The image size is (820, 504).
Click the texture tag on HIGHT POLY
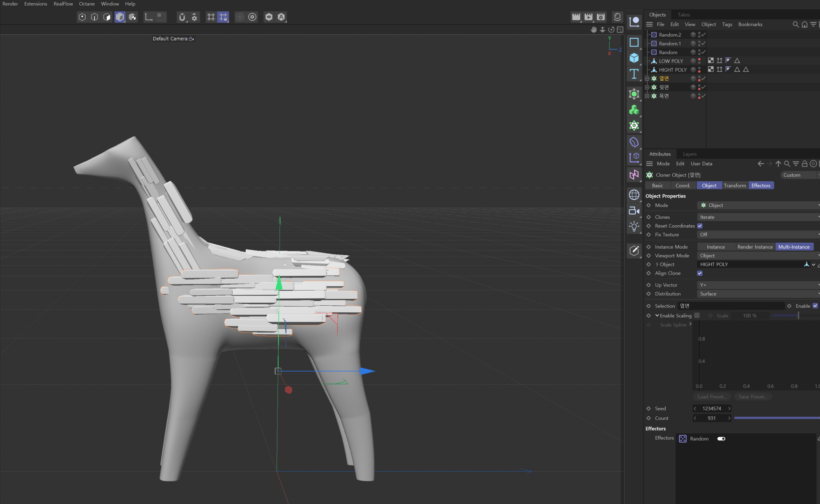[x=711, y=69]
